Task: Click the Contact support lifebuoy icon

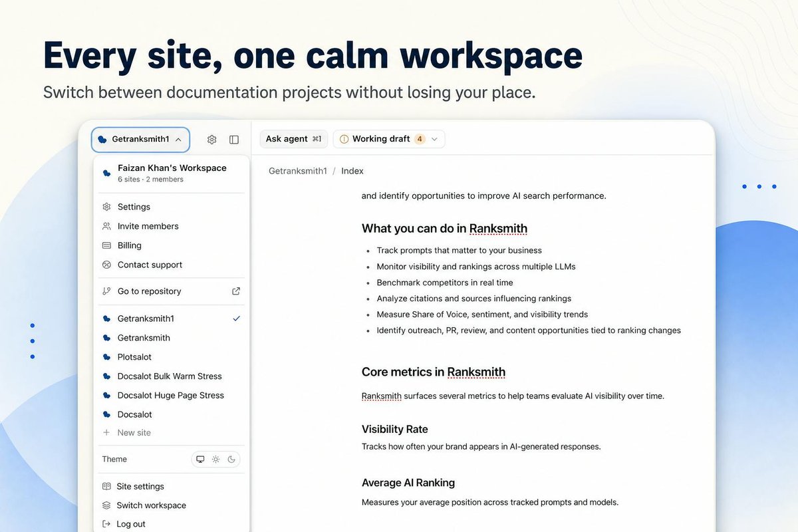Action: (x=106, y=265)
